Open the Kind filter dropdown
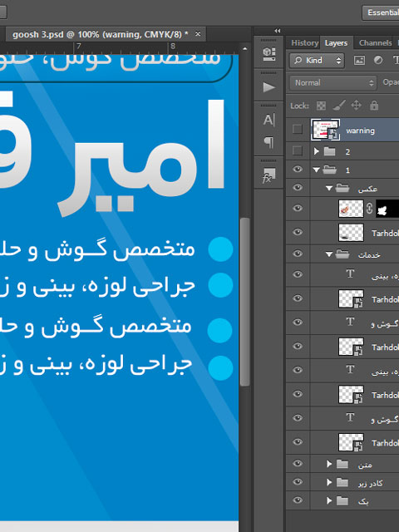The width and height of the screenshot is (399, 532). pos(317,61)
